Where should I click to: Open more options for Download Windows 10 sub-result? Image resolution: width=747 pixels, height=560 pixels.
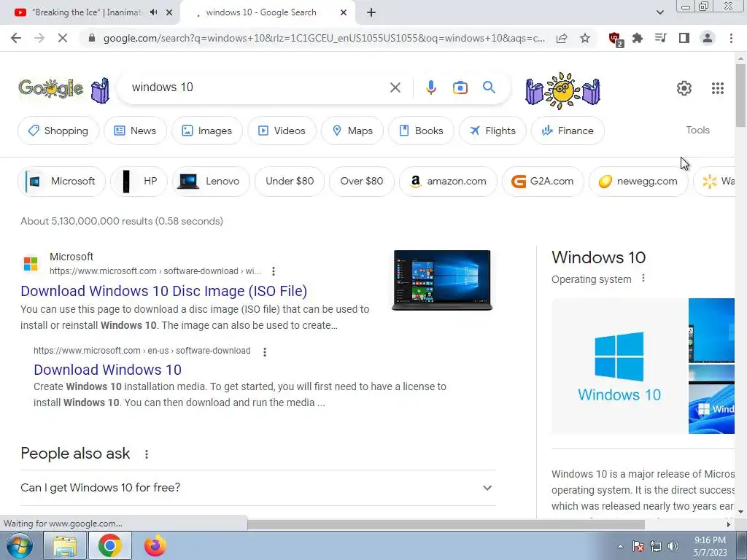[x=265, y=352]
